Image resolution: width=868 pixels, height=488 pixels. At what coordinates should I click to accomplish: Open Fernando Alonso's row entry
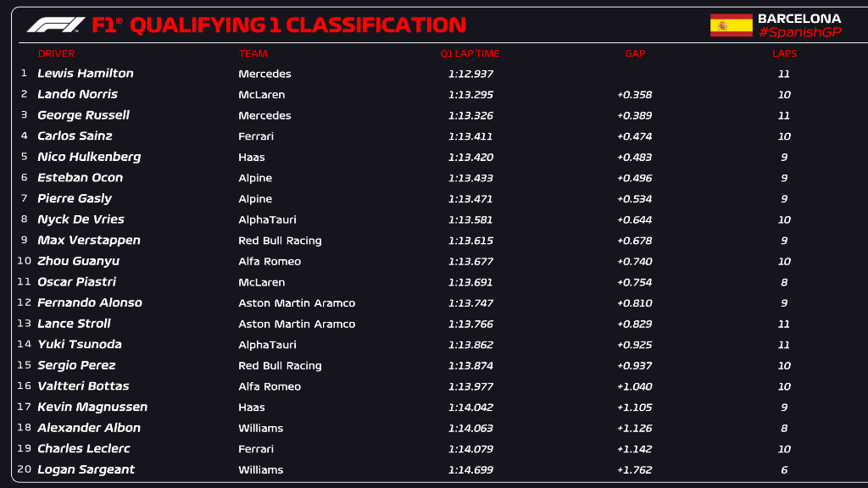[x=90, y=303]
